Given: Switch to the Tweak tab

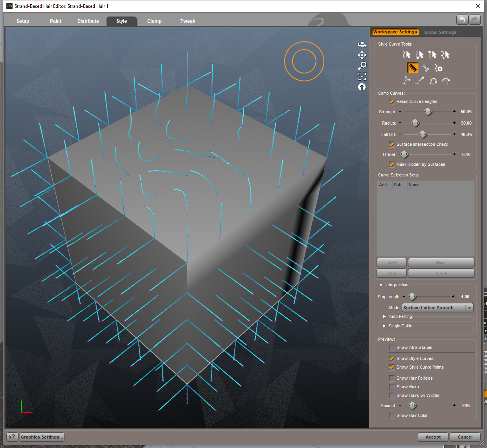Looking at the screenshot, I should pyautogui.click(x=188, y=21).
